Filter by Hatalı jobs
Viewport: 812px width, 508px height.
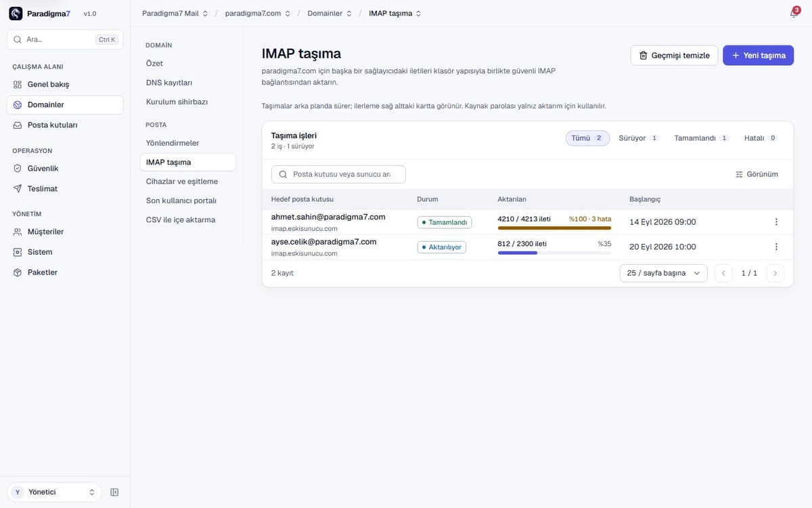pos(761,138)
